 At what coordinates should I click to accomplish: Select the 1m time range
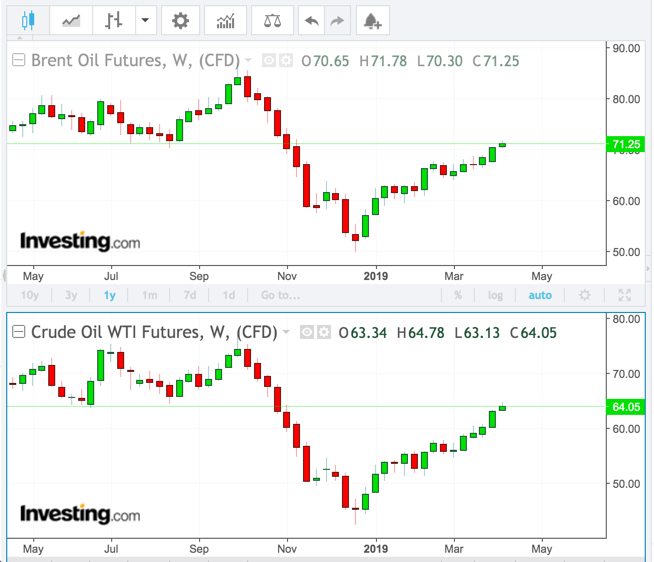149,295
